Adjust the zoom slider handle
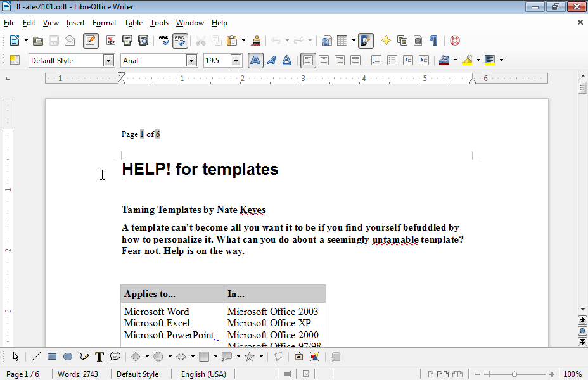588x380 pixels. click(514, 374)
